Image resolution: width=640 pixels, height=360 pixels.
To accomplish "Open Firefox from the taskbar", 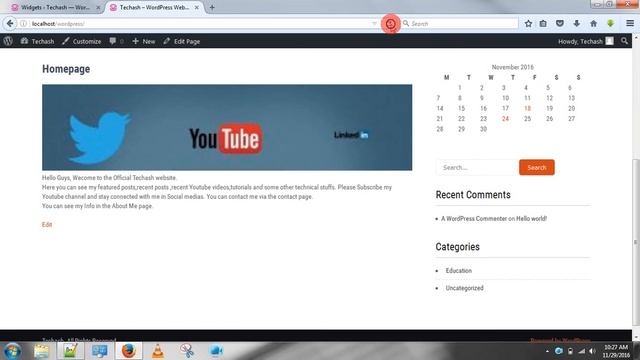I will tap(129, 351).
